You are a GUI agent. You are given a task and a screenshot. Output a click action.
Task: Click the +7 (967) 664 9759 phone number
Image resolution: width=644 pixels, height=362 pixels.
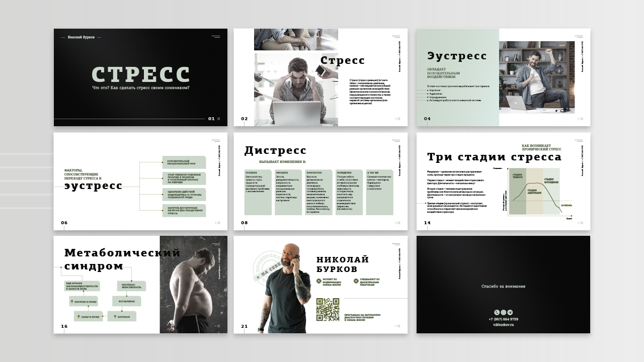pos(503,319)
